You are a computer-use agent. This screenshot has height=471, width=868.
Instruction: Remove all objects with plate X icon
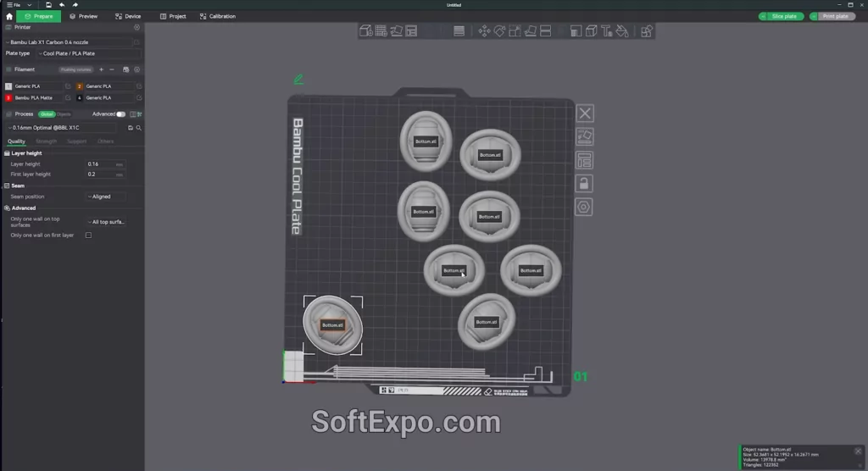point(584,114)
